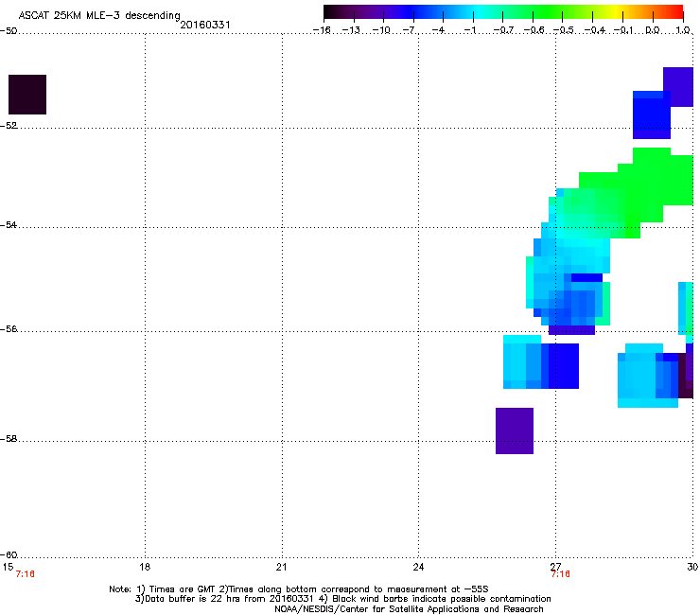Click the '-50' latitude axis label
Viewport: 700px width, 615px height.
pyautogui.click(x=9, y=31)
